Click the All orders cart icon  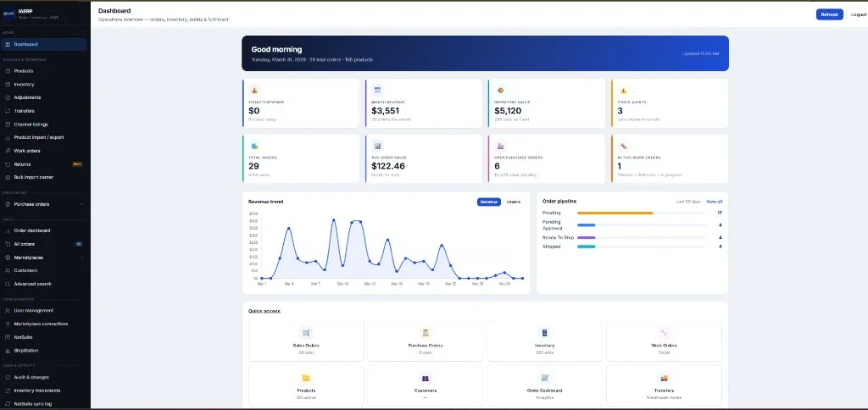(8, 244)
